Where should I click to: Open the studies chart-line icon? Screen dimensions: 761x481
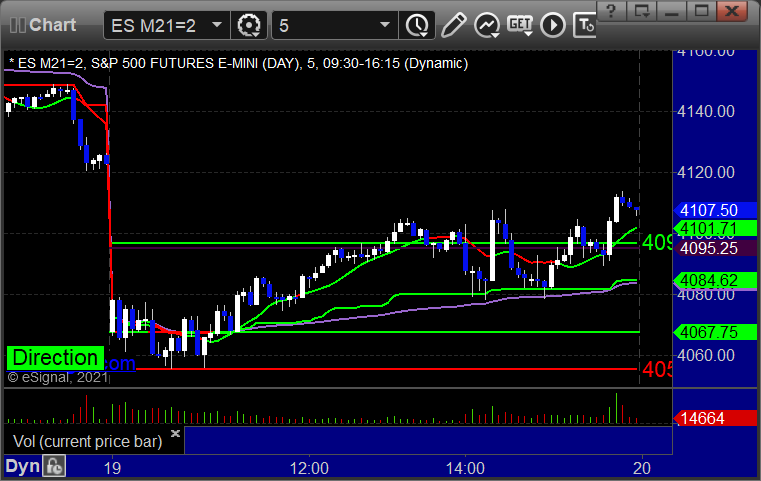[487, 25]
